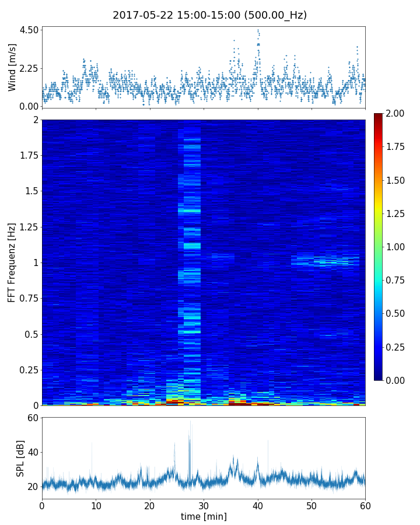
Task: Pick the dark red top of the colorbar
Action: point(379,116)
